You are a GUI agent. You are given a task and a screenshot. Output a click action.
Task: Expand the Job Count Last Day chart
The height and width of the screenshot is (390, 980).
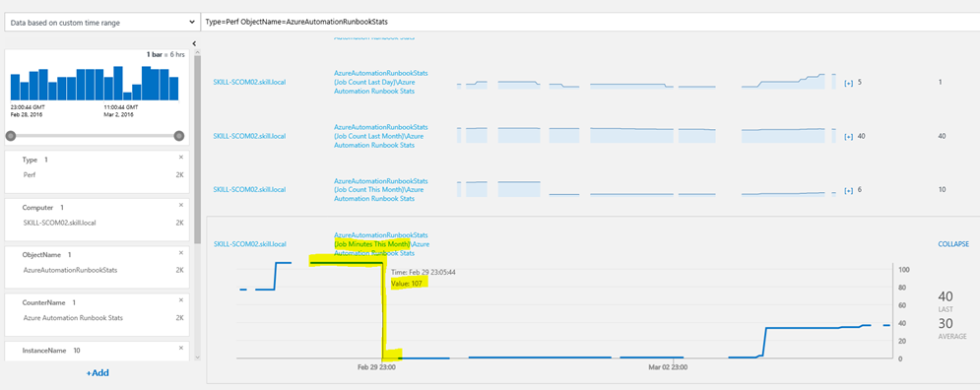tap(849, 83)
